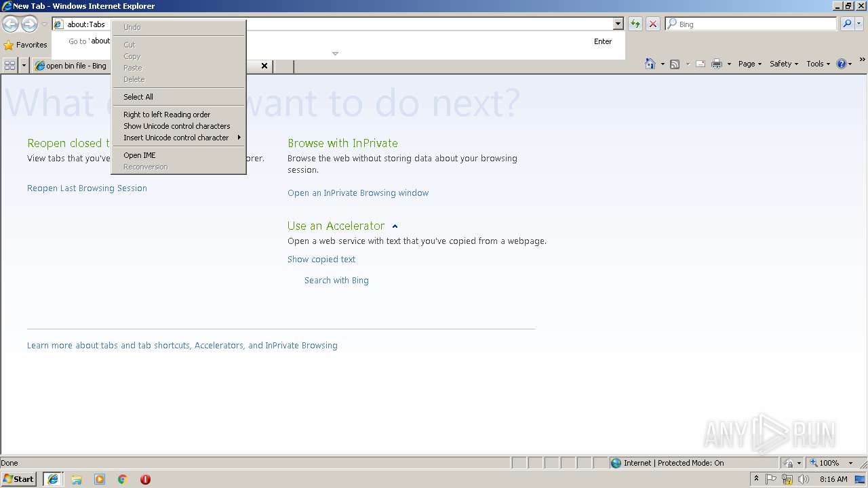This screenshot has width=868, height=488.
Task: Choose Select All in context menu
Action: (x=178, y=97)
